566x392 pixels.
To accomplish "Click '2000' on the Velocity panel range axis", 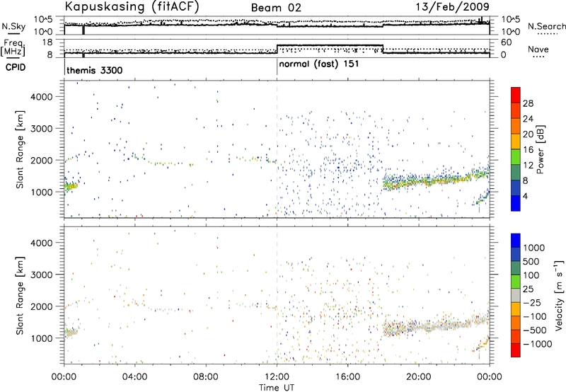I will 41,306.
